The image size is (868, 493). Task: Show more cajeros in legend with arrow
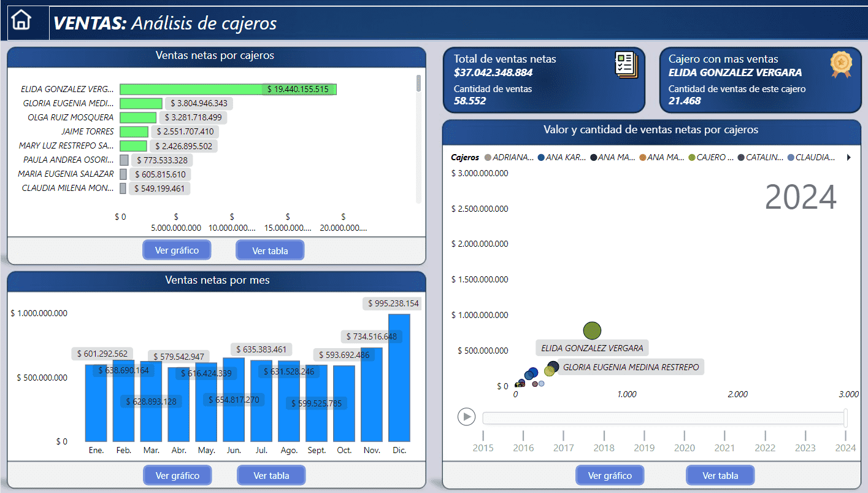tap(849, 158)
